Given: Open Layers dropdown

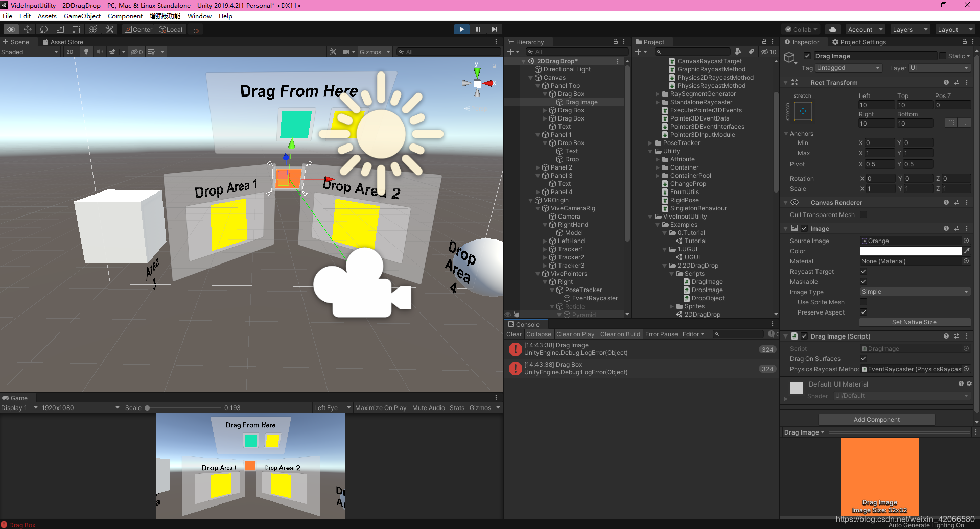Looking at the screenshot, I should [910, 29].
